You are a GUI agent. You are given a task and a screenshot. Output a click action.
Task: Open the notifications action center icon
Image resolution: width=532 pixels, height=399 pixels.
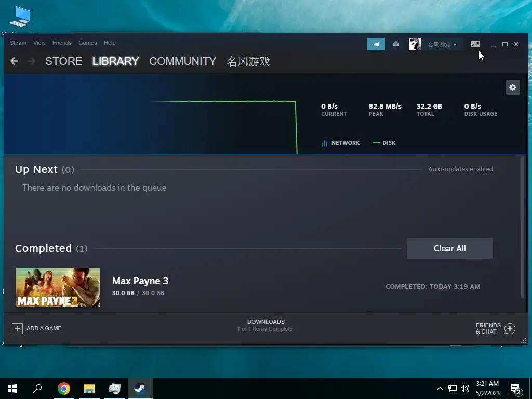click(x=516, y=389)
